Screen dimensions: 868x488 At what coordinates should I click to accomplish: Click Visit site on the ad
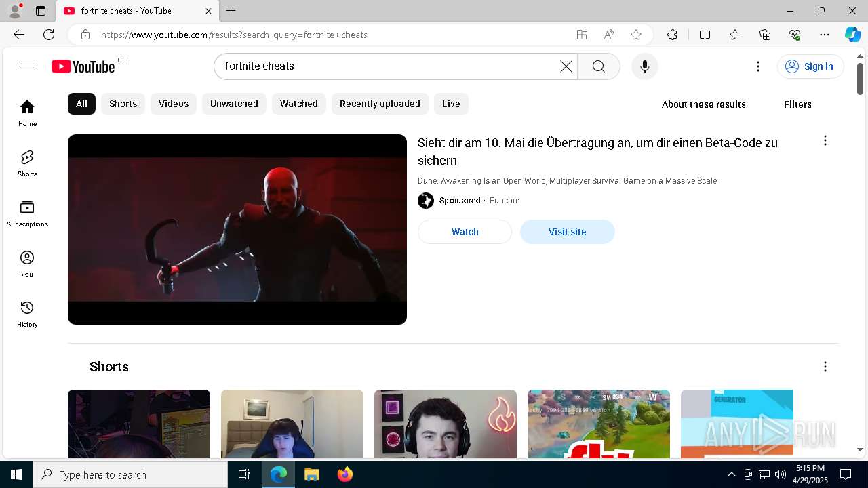568,232
